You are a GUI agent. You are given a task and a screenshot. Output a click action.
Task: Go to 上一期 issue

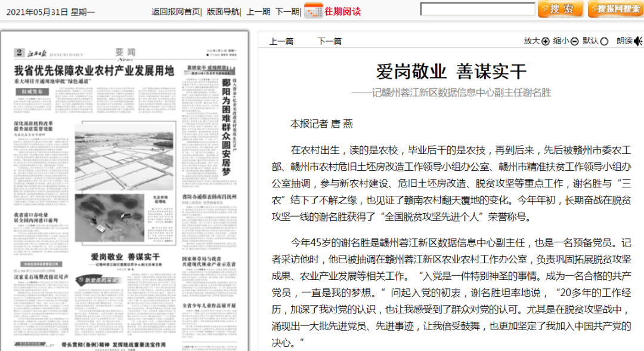(258, 11)
